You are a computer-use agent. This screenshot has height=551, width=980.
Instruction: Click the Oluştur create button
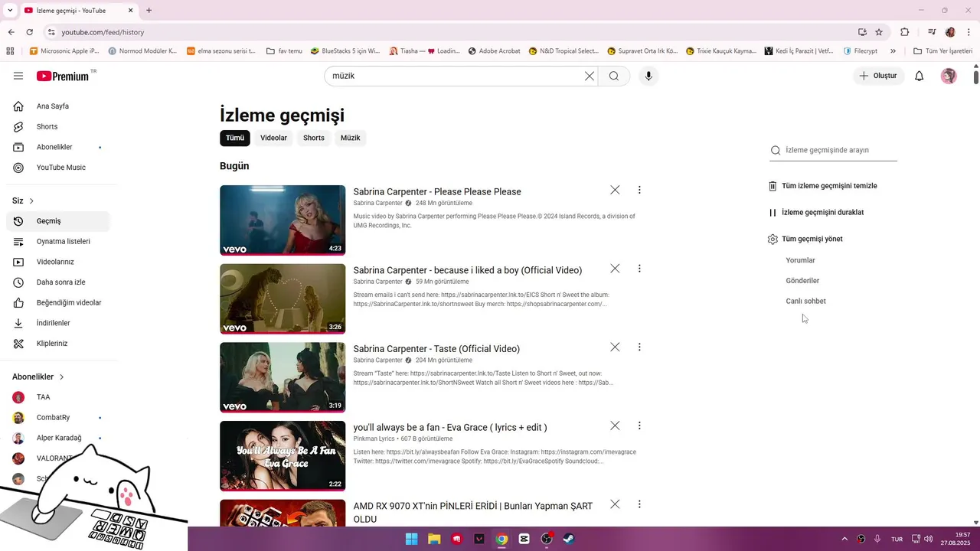click(x=877, y=76)
